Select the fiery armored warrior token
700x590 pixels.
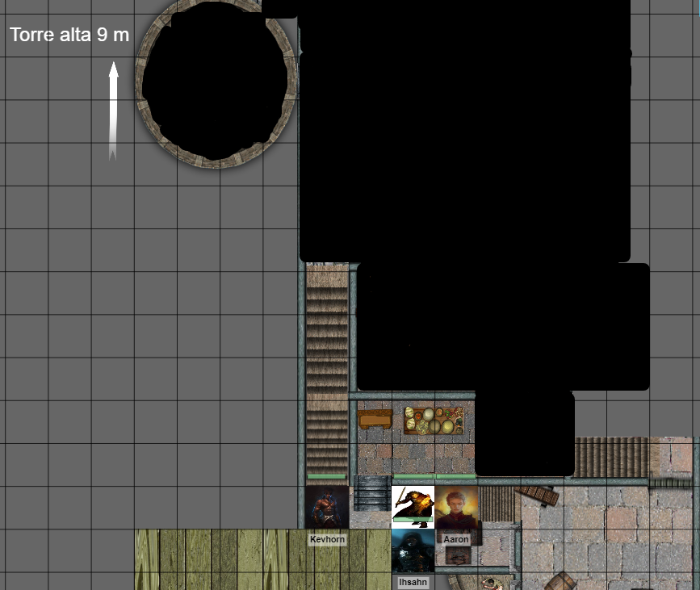412,502
